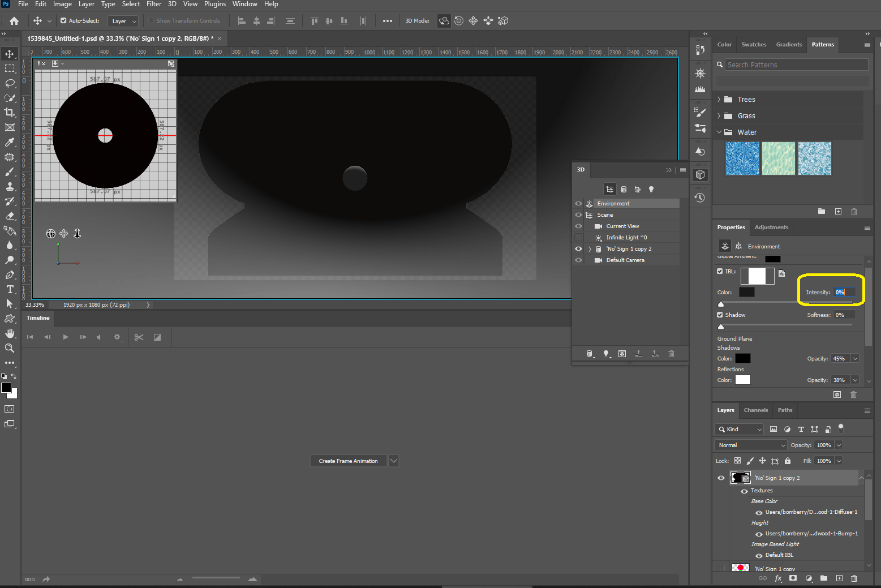The height and width of the screenshot is (588, 881).
Task: Click the Create Frame Animation button
Action: tap(348, 461)
